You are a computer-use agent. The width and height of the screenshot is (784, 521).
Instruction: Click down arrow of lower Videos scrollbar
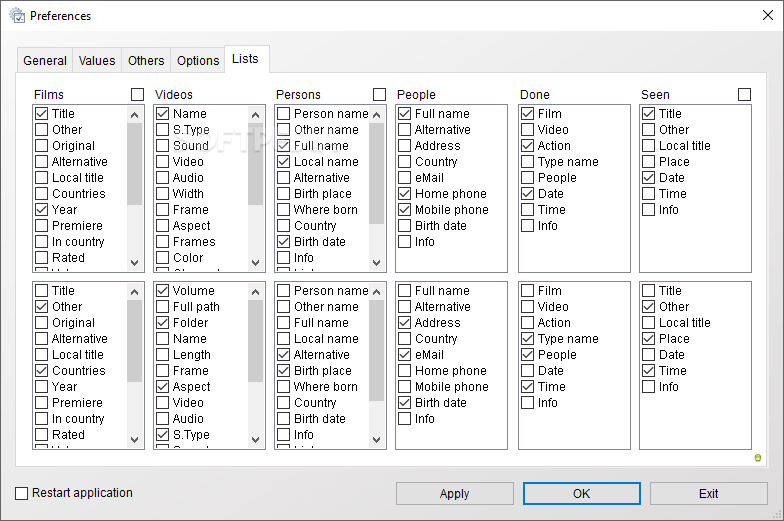pos(256,440)
